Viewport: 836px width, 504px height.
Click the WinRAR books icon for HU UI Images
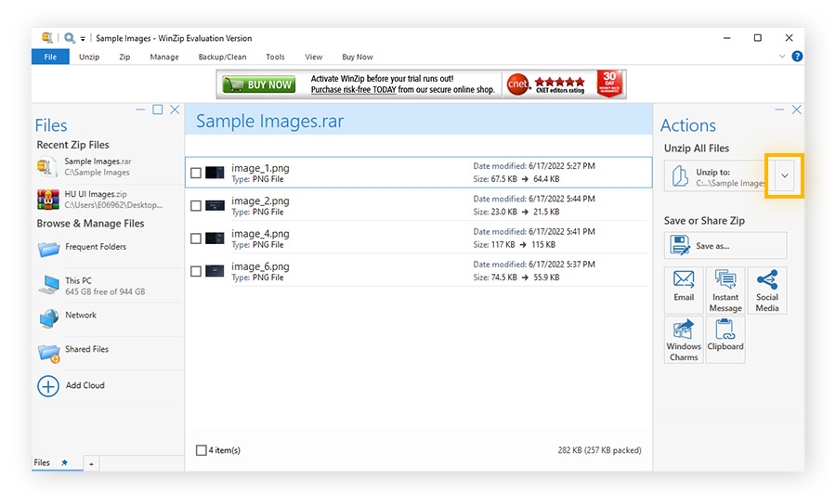tap(48, 200)
